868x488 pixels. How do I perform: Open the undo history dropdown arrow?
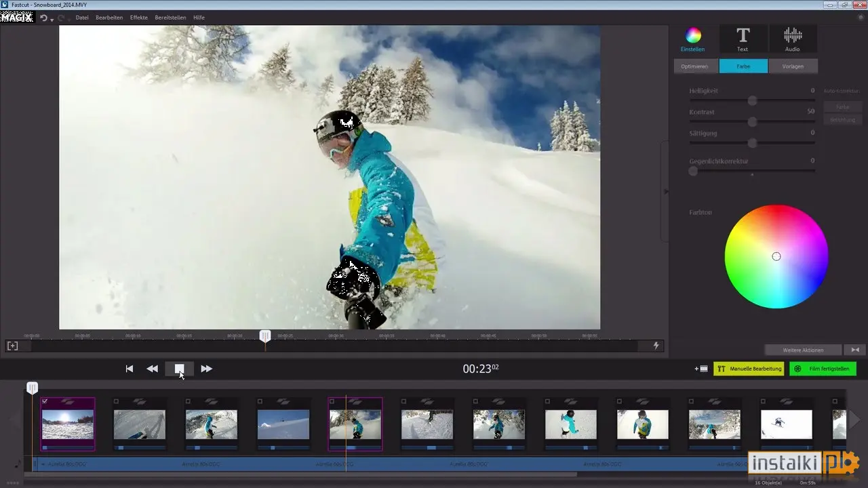[52, 19]
